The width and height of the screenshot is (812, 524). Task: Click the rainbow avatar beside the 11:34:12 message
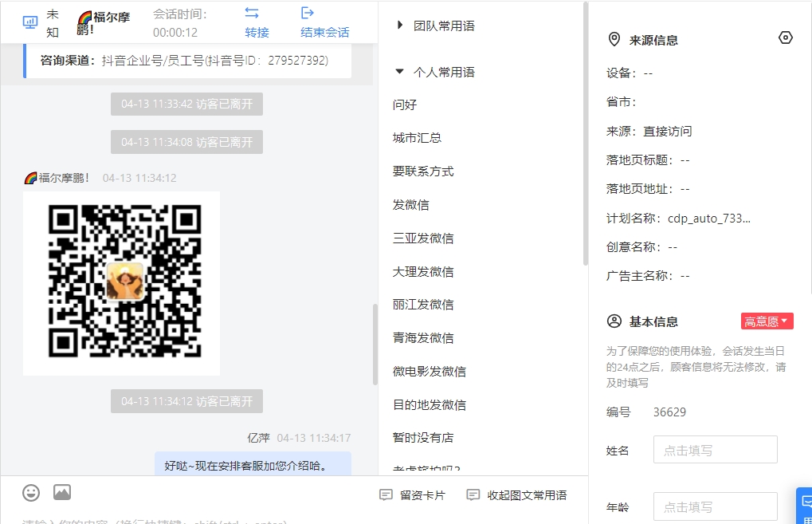30,178
